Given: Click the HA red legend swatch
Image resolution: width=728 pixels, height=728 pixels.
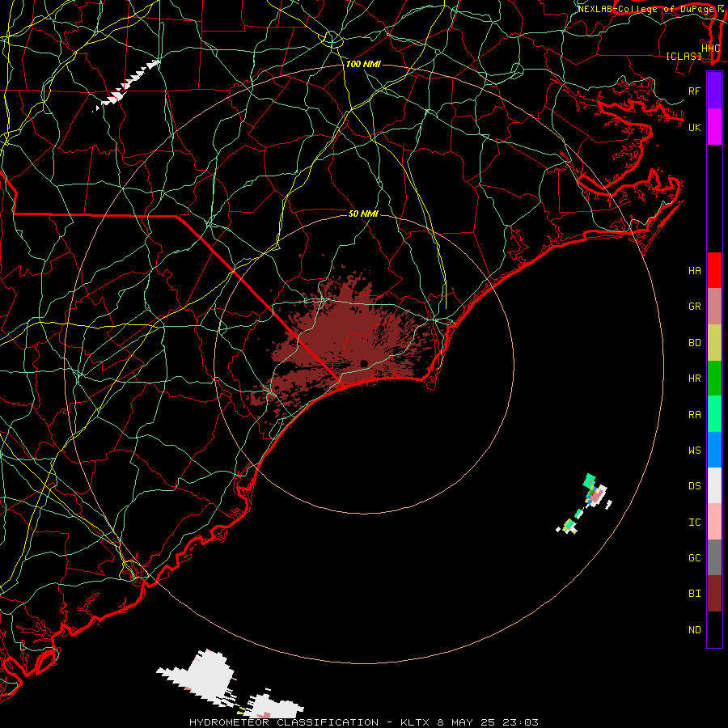Looking at the screenshot, I should [714, 270].
